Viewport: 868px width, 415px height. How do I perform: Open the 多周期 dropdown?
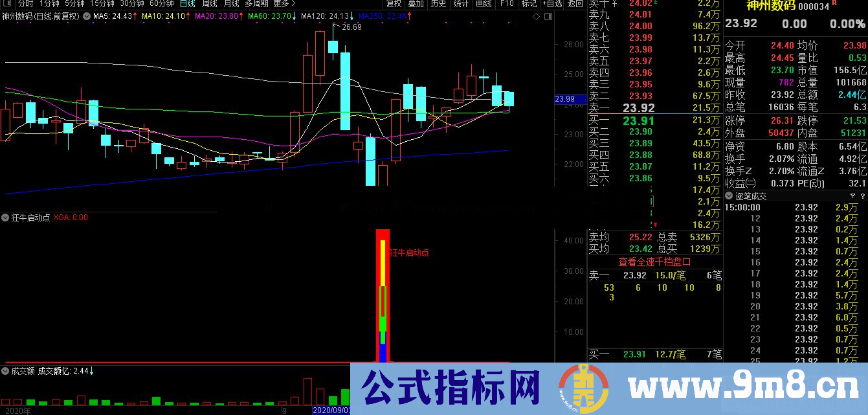[256, 3]
